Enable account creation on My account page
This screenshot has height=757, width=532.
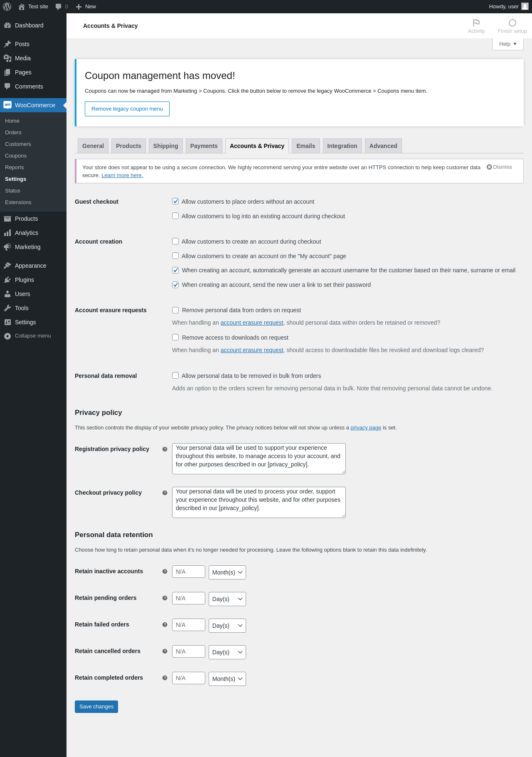point(175,256)
